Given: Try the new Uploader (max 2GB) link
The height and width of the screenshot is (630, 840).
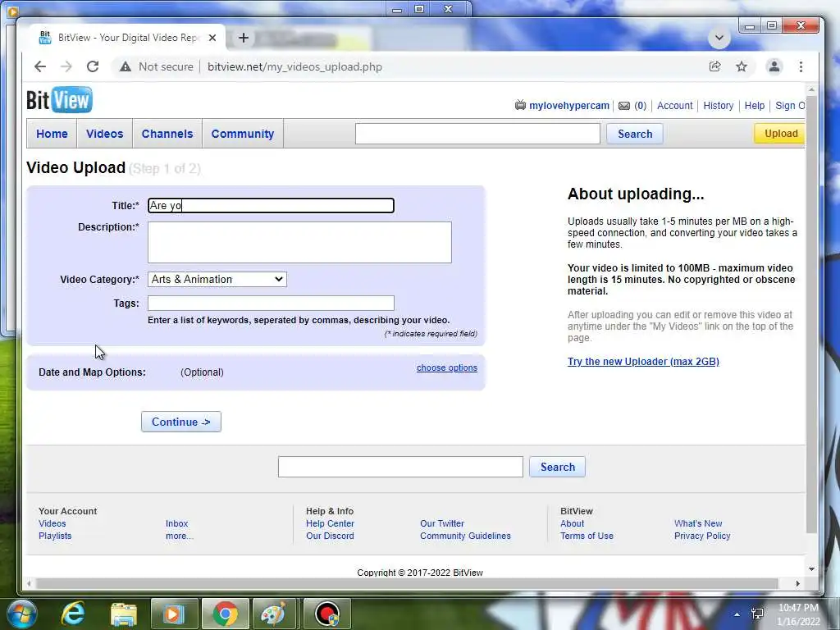Looking at the screenshot, I should coord(643,362).
